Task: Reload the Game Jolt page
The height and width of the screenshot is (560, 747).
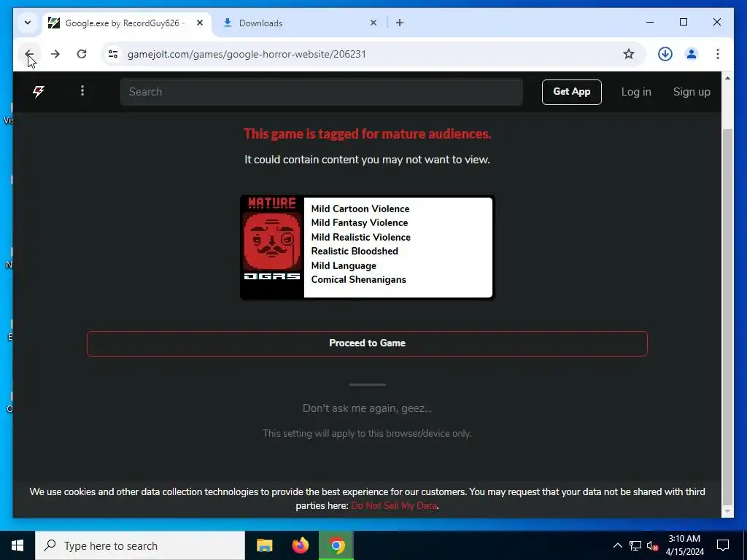Action: [82, 54]
